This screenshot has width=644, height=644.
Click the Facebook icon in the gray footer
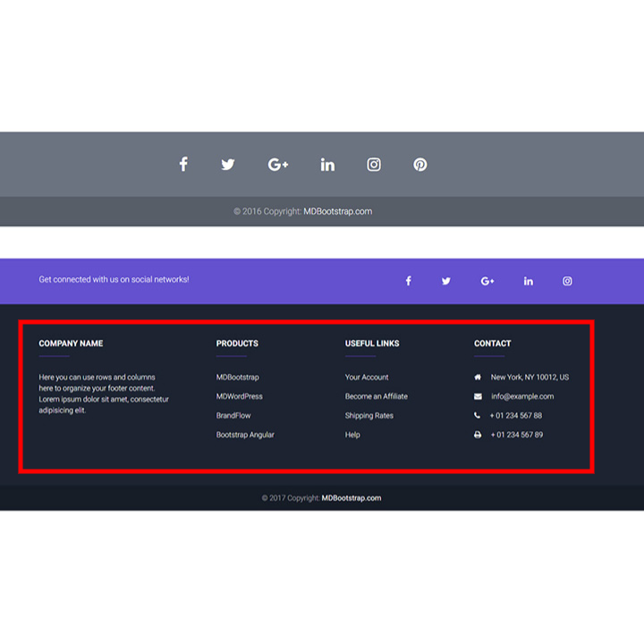coord(183,165)
